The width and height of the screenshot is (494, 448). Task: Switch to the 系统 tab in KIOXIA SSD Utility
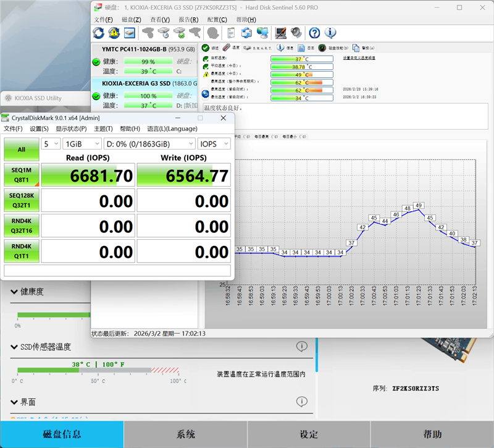pos(185,434)
